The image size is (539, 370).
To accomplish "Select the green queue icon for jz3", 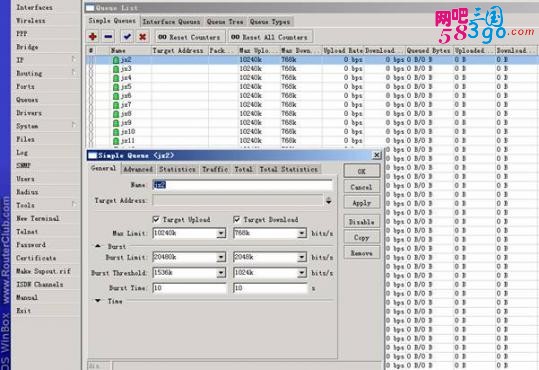I will (x=116, y=69).
